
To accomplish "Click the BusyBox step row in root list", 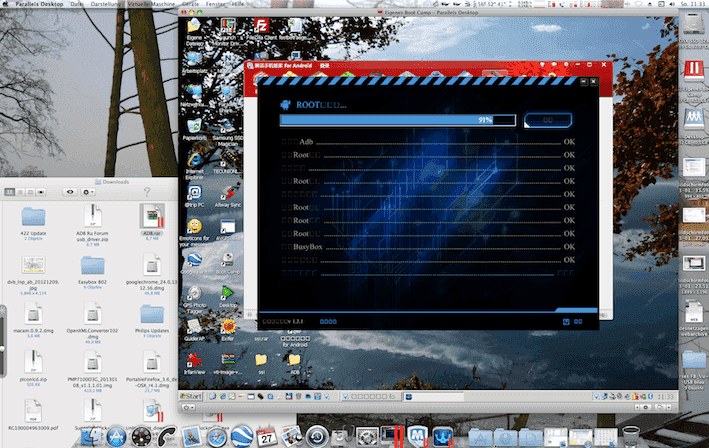I will click(x=428, y=247).
